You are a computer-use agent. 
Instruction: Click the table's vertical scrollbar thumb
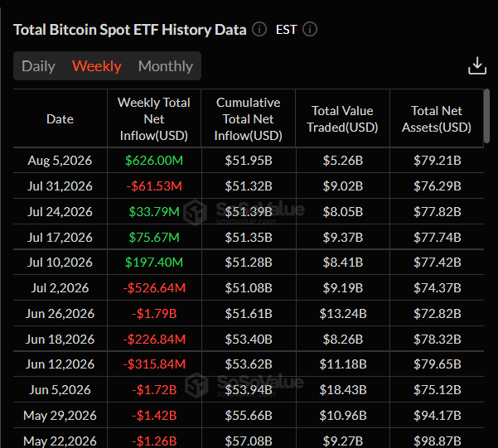coord(486,116)
